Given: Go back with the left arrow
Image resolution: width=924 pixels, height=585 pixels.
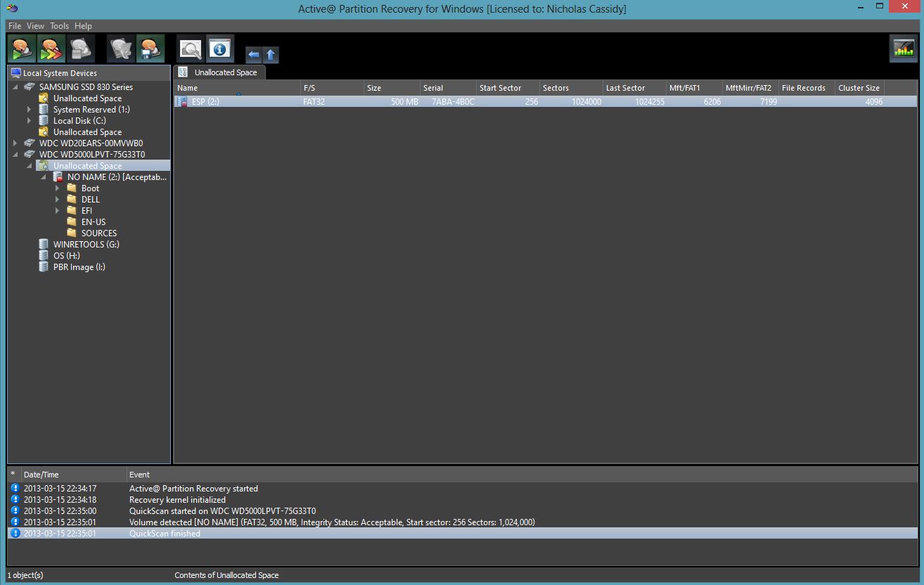Looking at the screenshot, I should tap(253, 54).
